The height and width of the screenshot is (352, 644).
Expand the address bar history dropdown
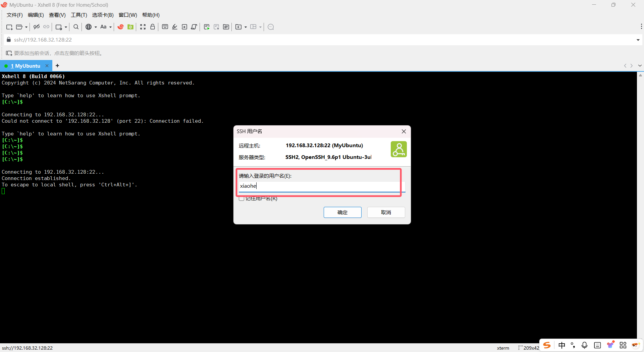(x=638, y=40)
